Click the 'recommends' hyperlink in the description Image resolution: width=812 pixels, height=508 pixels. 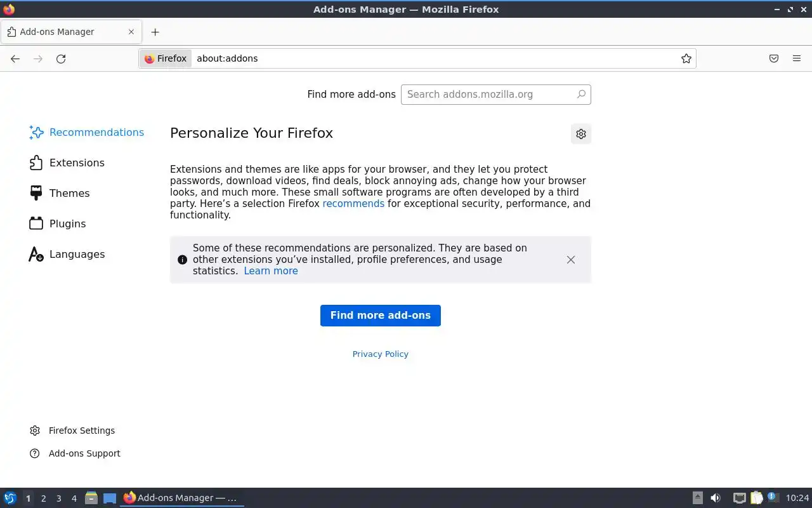(353, 204)
